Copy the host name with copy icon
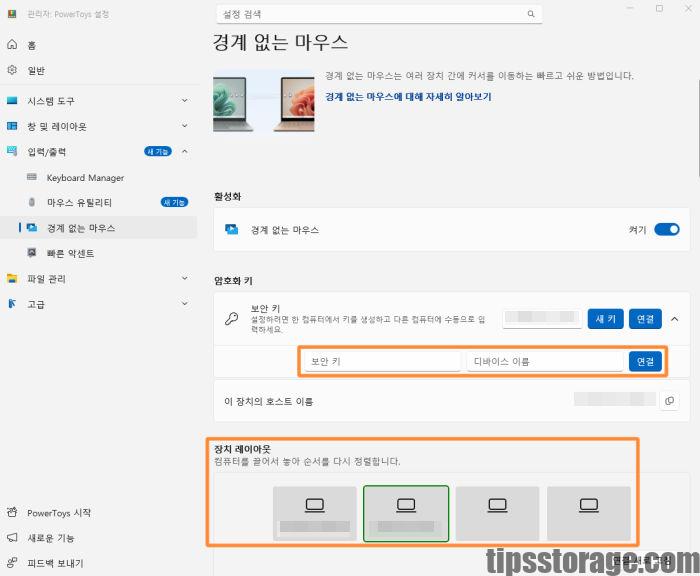 coord(669,401)
